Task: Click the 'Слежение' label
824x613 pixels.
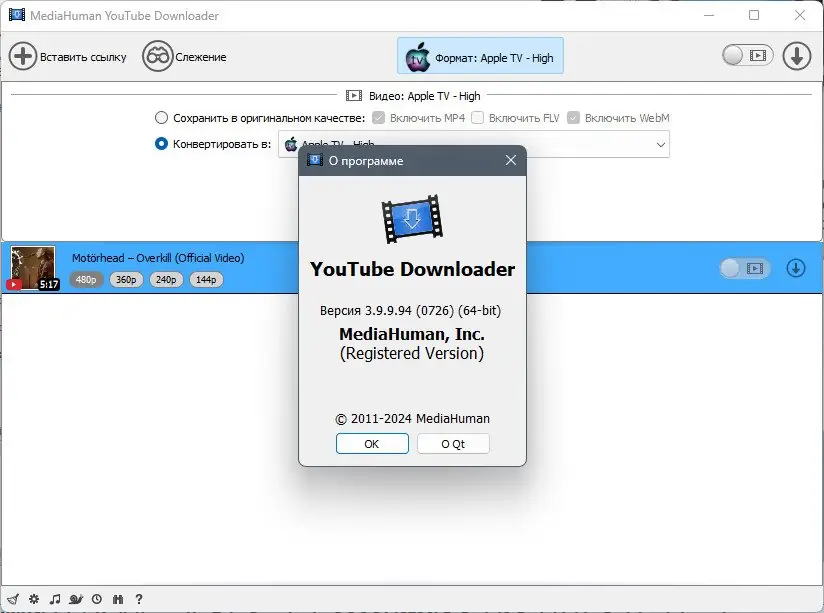Action: pyautogui.click(x=201, y=57)
